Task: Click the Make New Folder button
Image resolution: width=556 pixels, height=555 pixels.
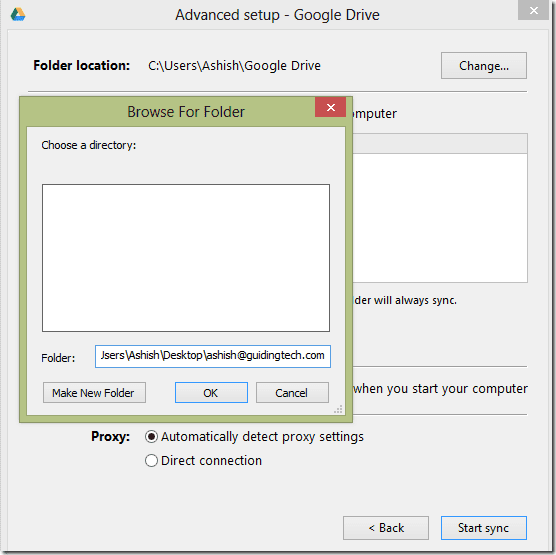Action: [x=94, y=393]
